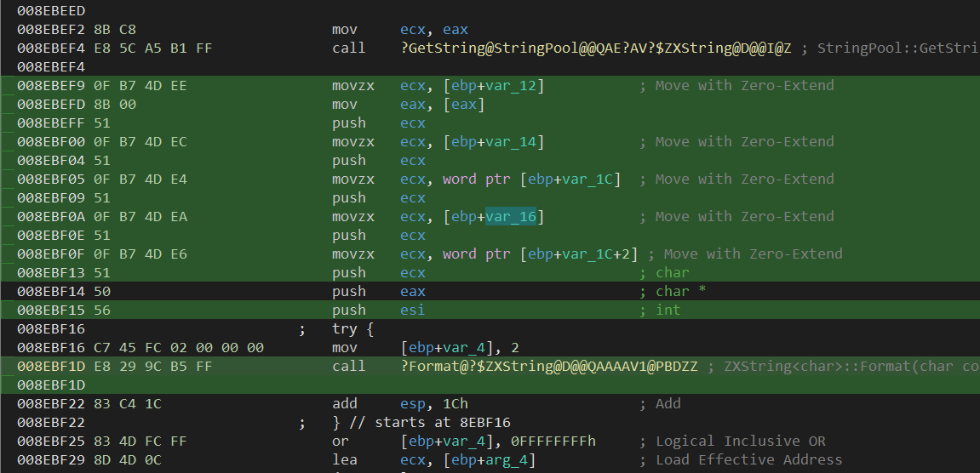Click the 'char *' comment on push eax
Image resolution: width=980 pixels, height=473 pixels.
click(680, 291)
